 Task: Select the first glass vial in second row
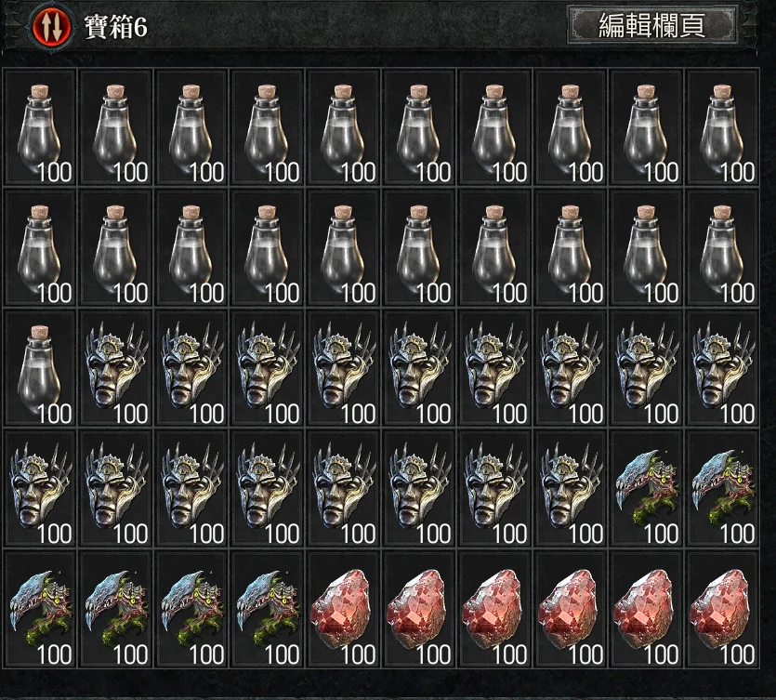(40, 248)
